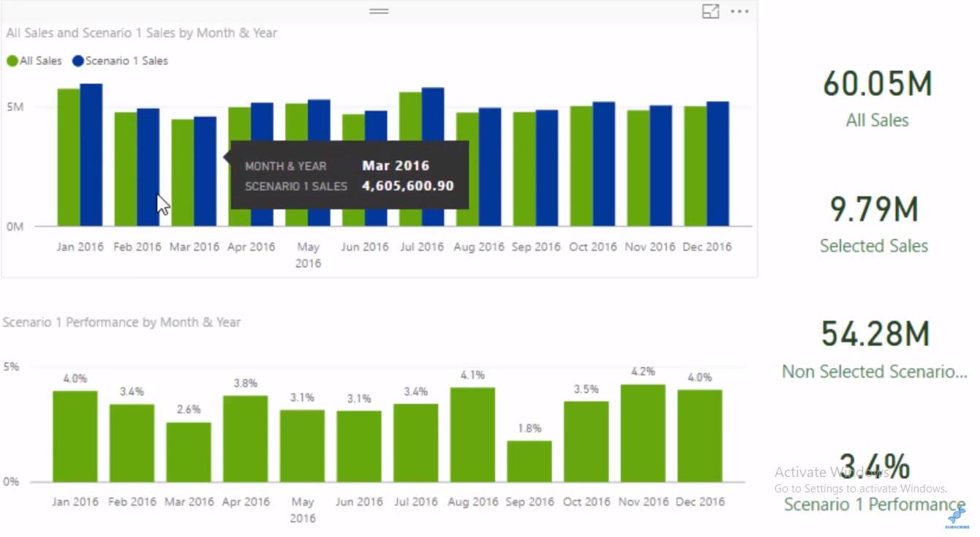Click the 1.8% data label above Sep 2016
980x537 pixels.
coord(529,428)
